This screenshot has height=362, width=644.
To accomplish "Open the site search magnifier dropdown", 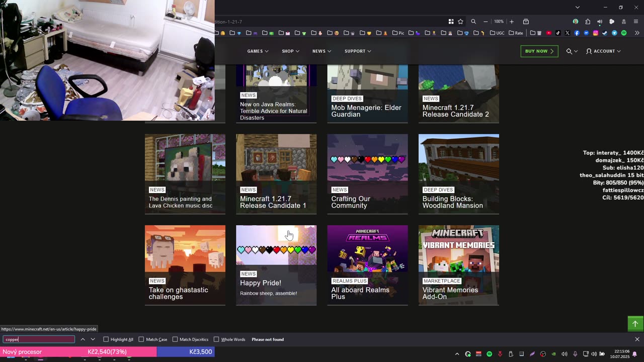I will (572, 51).
